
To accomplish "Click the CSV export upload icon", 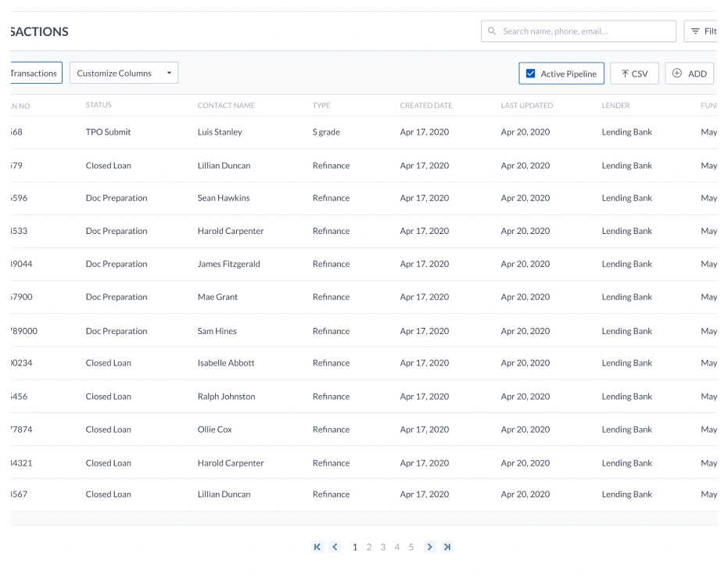I will tap(625, 74).
